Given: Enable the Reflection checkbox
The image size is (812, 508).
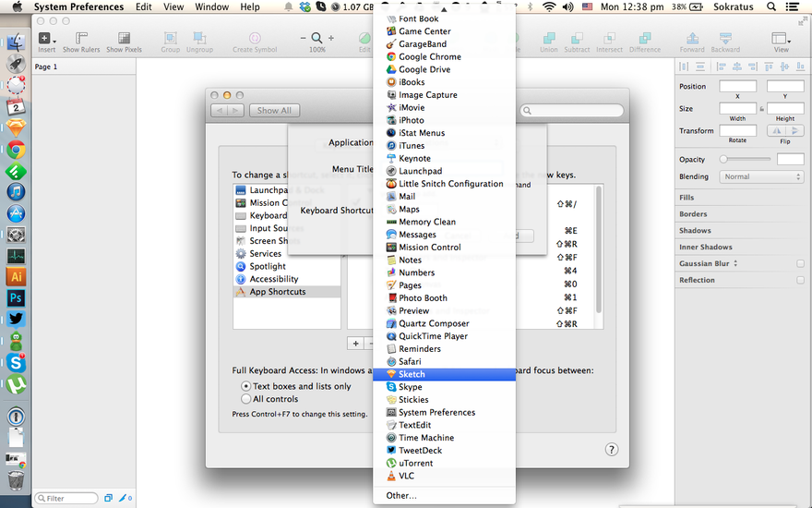Looking at the screenshot, I should [x=800, y=280].
